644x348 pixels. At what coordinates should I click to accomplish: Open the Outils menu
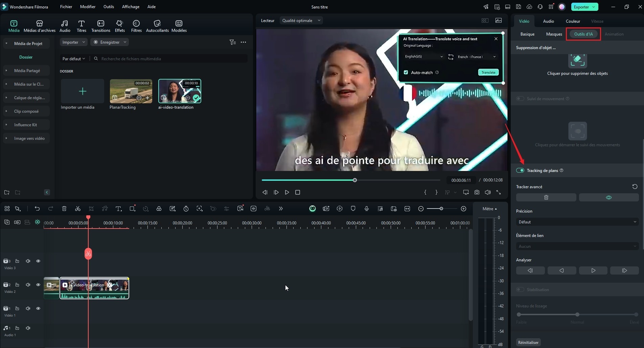click(x=109, y=7)
